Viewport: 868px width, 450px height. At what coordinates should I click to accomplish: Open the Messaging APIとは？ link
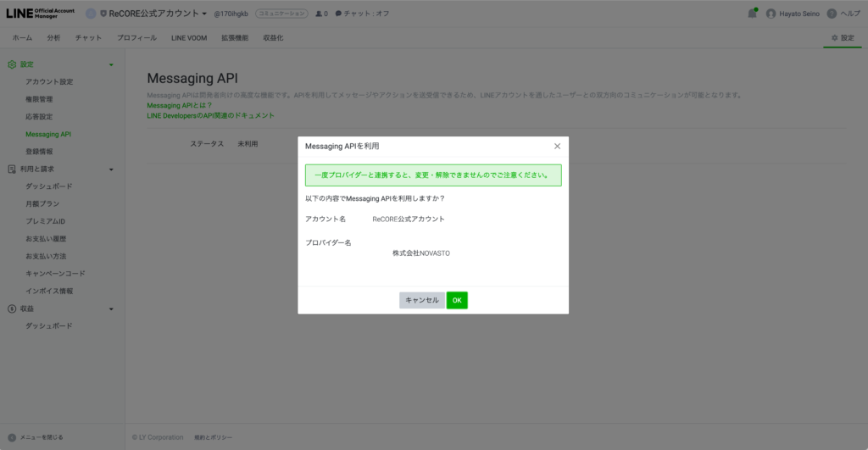tap(180, 105)
